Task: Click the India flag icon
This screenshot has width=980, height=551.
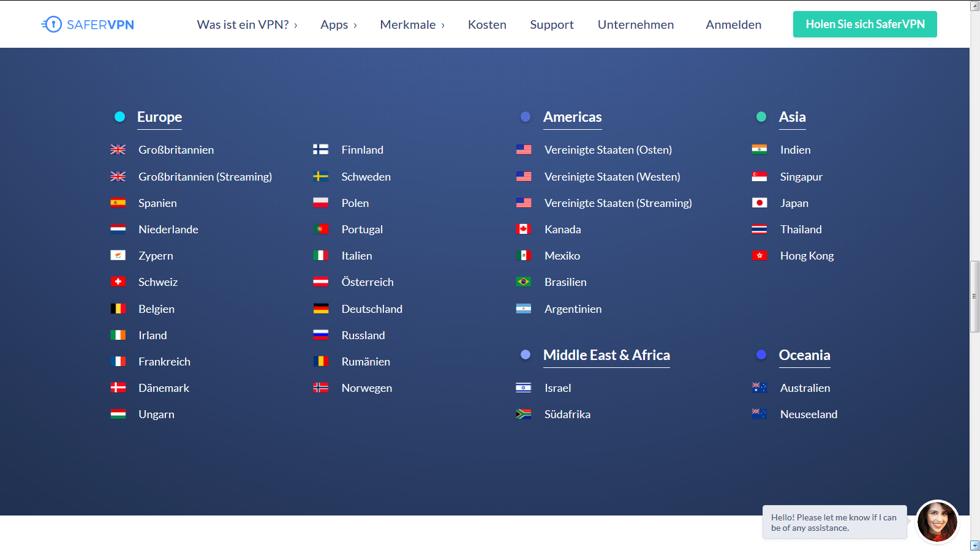Action: (759, 149)
